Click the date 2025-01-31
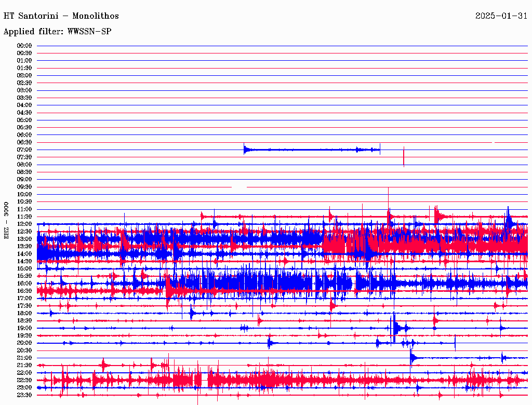532x405 pixels. [x=501, y=16]
